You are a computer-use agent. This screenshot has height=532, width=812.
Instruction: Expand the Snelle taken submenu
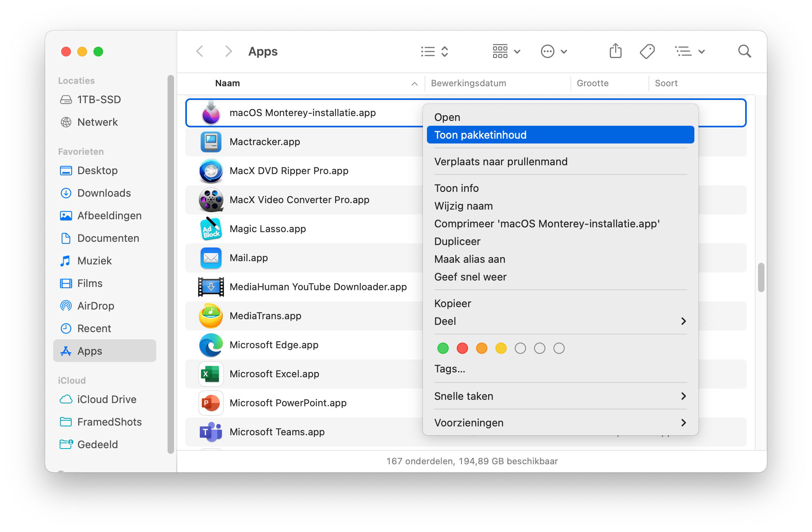point(560,396)
